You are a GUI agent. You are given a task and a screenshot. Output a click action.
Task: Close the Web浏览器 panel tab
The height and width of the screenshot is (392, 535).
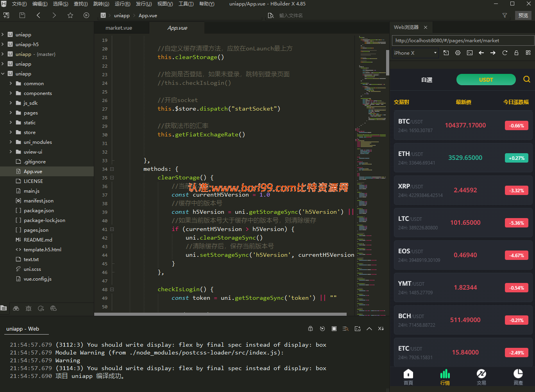click(426, 27)
